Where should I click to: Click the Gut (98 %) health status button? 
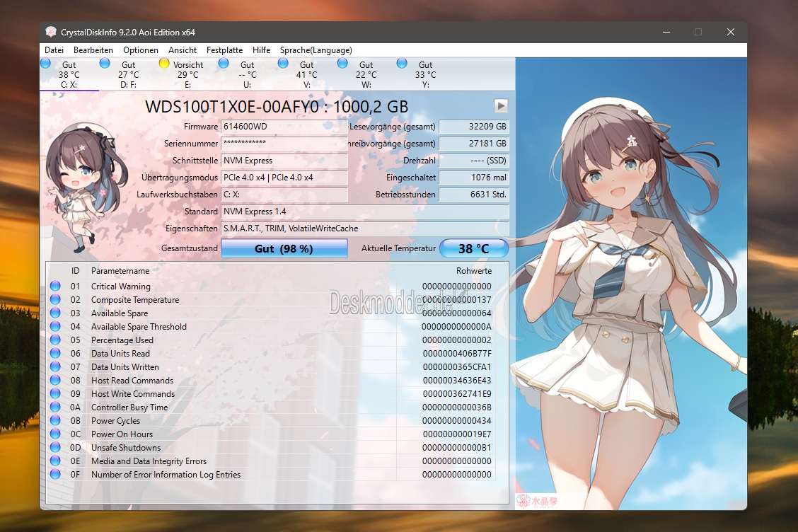pos(284,248)
